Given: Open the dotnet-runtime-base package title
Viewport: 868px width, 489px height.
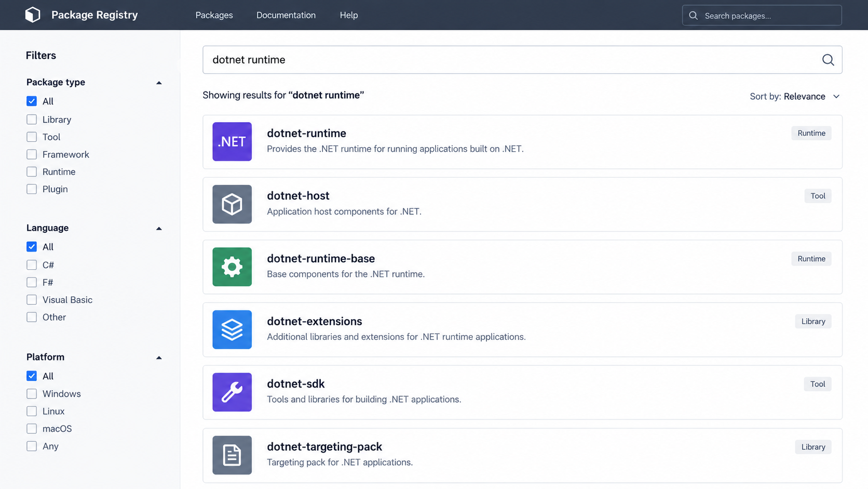Looking at the screenshot, I should pyautogui.click(x=321, y=258).
